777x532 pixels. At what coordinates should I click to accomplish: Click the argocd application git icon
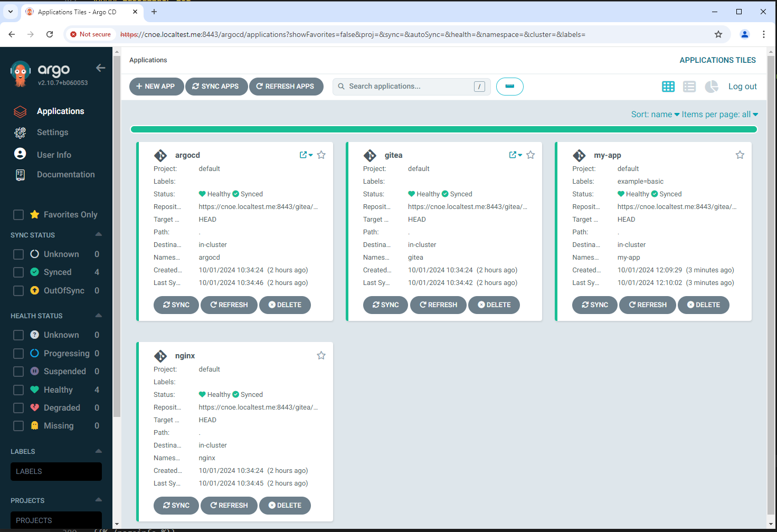[x=160, y=155]
